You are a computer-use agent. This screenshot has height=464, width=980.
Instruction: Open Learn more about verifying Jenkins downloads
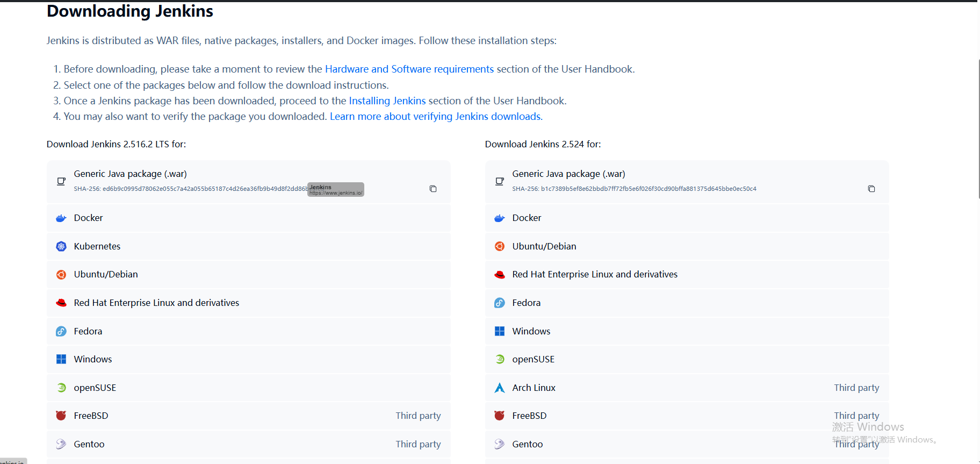click(x=436, y=117)
